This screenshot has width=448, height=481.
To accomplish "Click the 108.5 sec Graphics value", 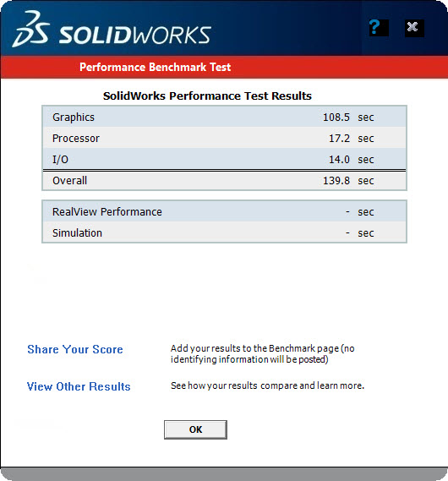I will tap(348, 117).
